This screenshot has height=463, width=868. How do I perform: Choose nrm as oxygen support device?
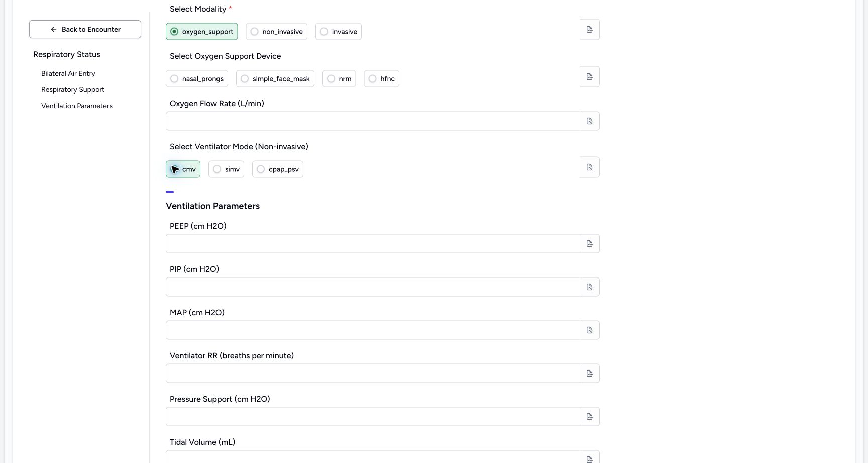click(x=339, y=79)
